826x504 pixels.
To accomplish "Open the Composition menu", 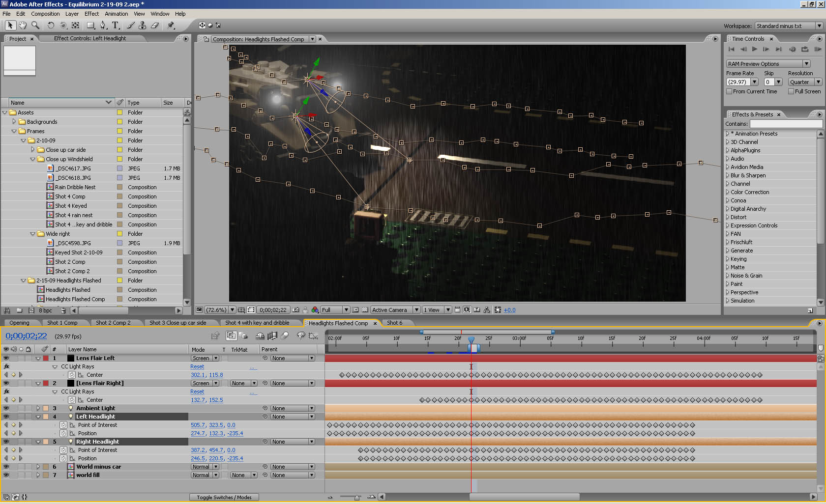I will tap(45, 14).
